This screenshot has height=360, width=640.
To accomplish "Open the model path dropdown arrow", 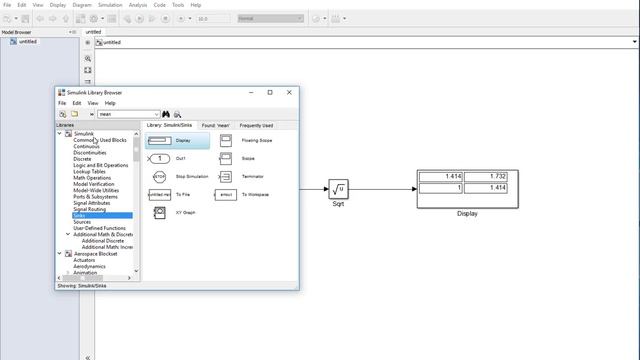I will (634, 42).
